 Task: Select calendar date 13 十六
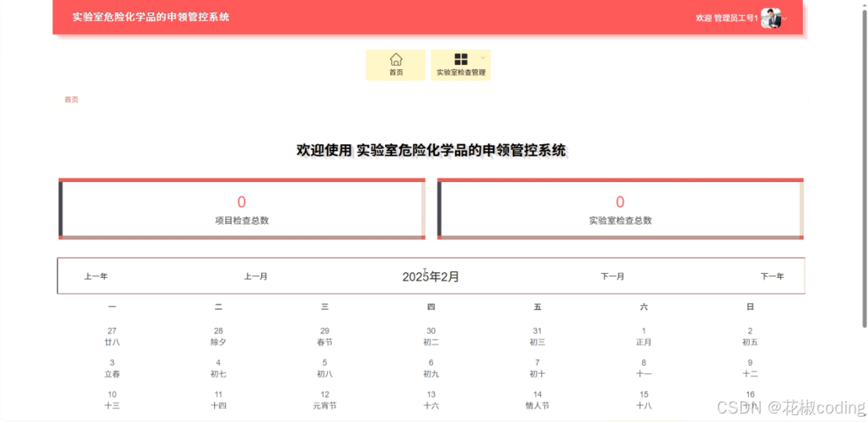tap(431, 399)
